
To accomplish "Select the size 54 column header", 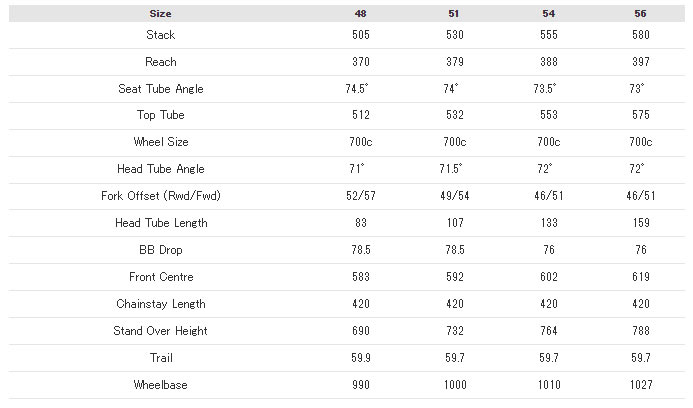I will [x=548, y=14].
